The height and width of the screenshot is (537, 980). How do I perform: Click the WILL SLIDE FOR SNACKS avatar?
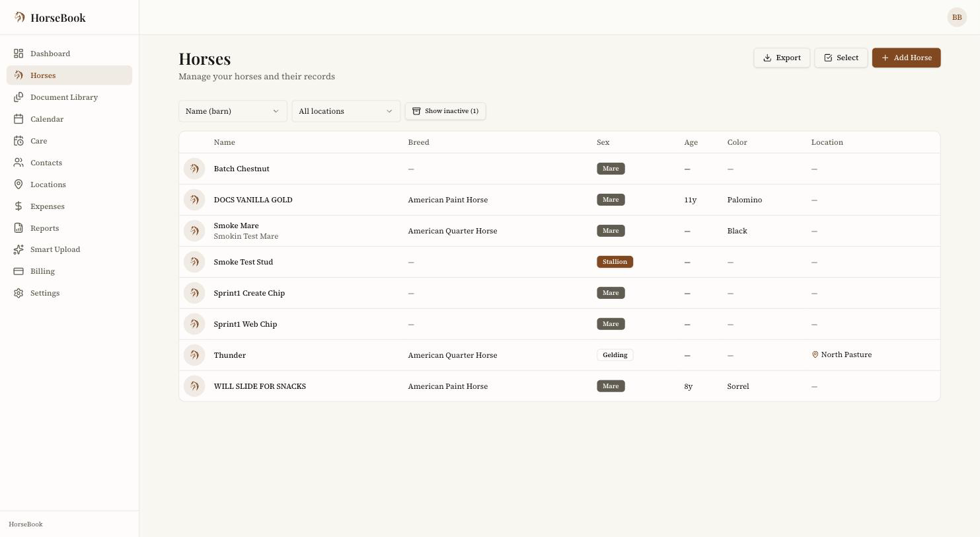pos(194,386)
